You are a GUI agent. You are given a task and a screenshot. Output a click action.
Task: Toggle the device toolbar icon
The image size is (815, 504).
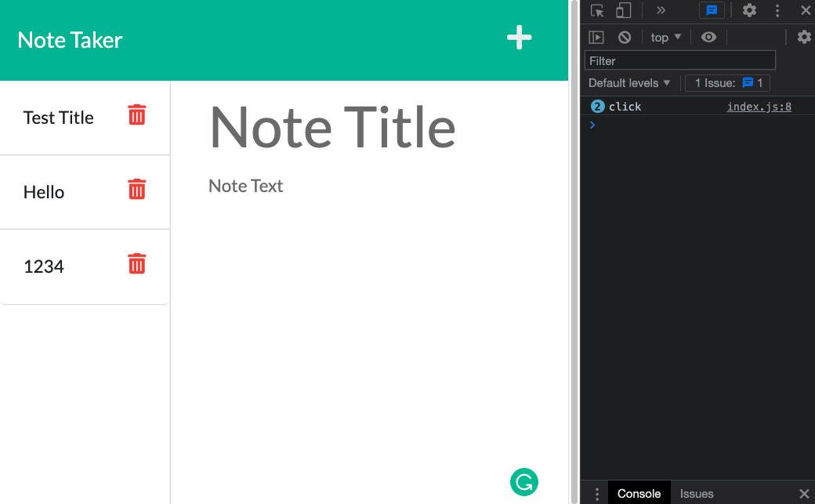(x=623, y=10)
